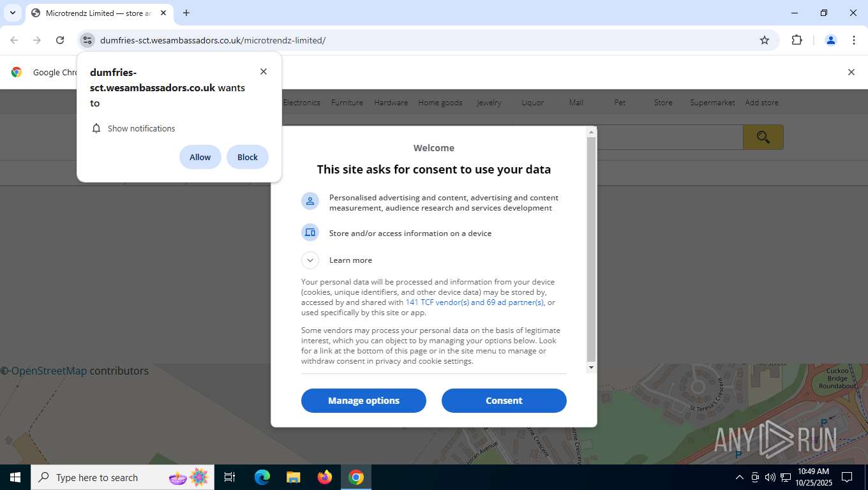Reload the current page
This screenshot has width=868, height=490.
coord(60,40)
